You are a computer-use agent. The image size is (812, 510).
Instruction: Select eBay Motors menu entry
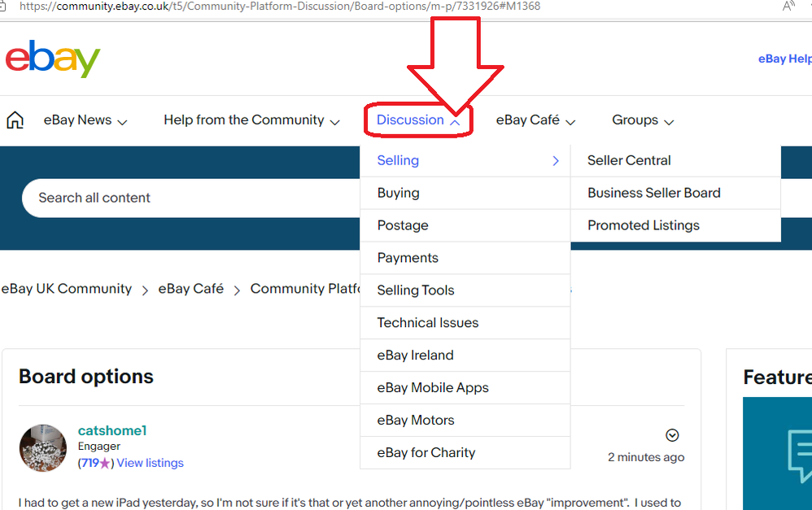[465, 421]
